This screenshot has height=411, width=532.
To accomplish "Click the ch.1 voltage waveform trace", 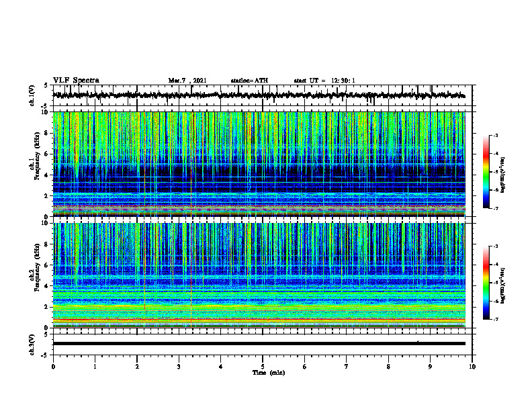I will tap(259, 95).
